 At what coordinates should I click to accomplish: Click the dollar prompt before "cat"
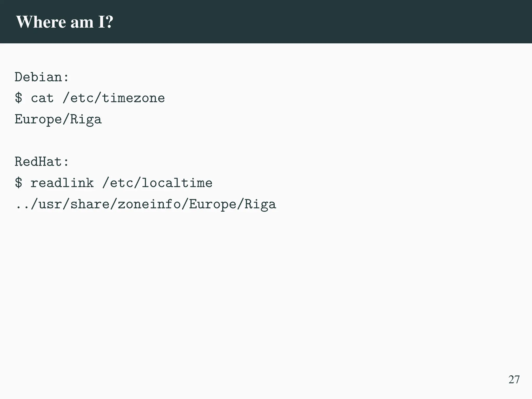[x=18, y=98]
